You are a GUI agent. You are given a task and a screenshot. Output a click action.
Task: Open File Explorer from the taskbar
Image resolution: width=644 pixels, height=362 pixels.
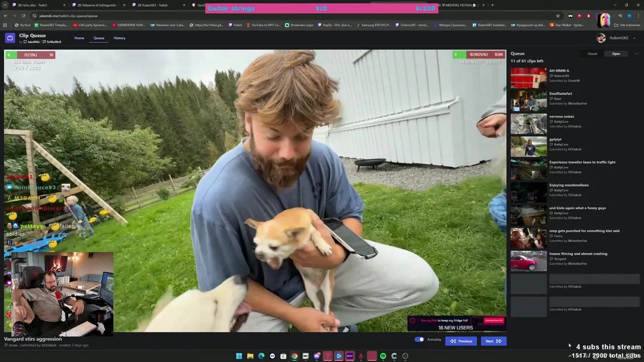pyautogui.click(x=250, y=356)
